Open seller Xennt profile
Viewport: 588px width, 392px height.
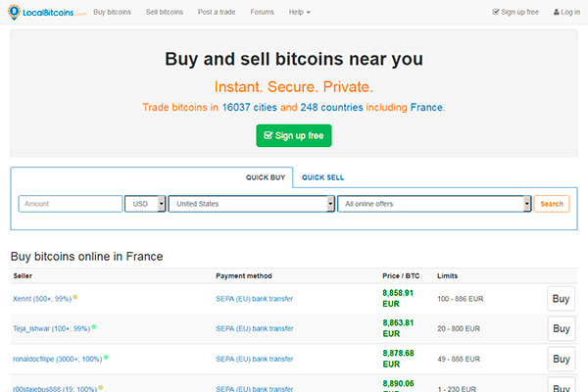click(42, 299)
